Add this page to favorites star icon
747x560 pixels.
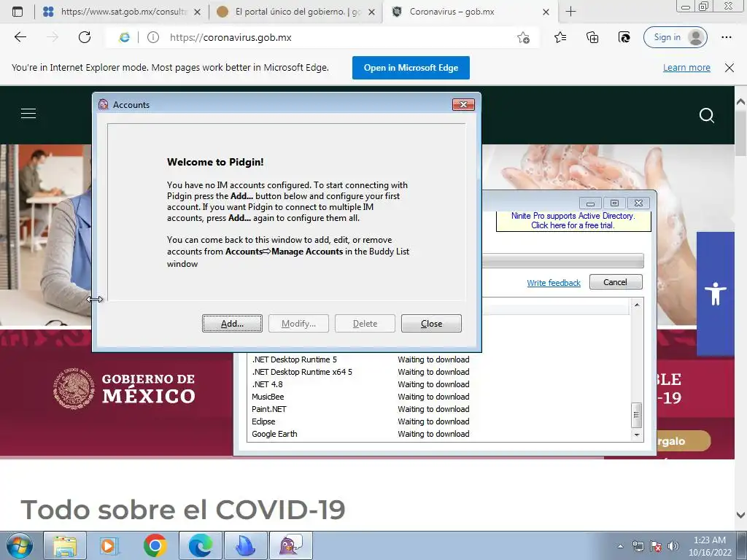[x=523, y=37]
